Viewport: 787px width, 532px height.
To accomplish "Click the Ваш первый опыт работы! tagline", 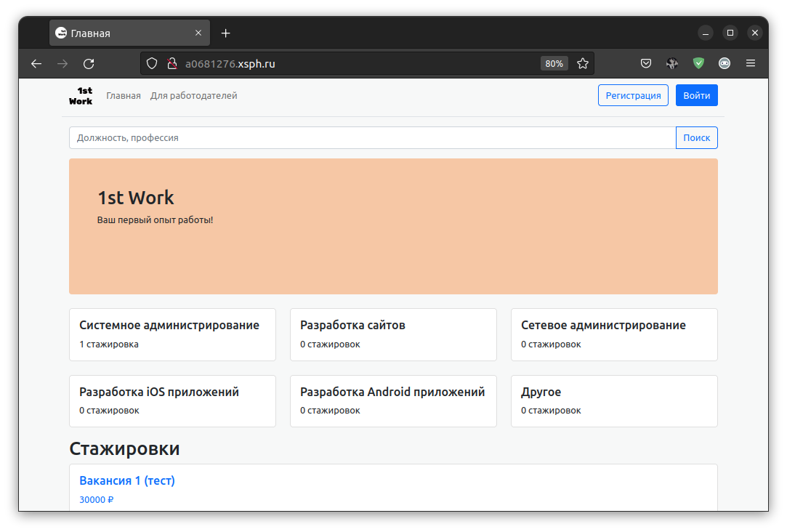I will pyautogui.click(x=155, y=219).
